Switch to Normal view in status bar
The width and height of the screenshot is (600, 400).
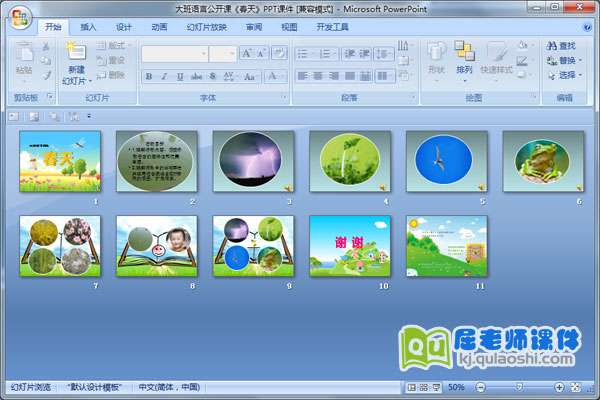tap(412, 387)
